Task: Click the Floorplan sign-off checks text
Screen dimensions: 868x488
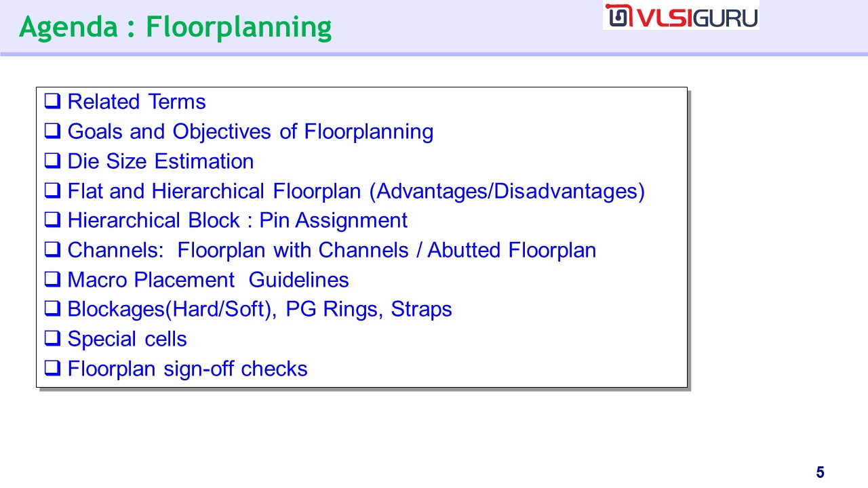Action: pos(187,369)
